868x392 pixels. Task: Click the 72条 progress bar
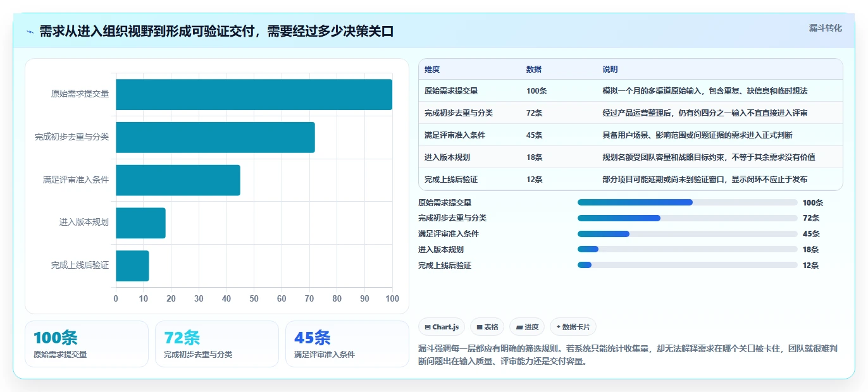(x=687, y=218)
